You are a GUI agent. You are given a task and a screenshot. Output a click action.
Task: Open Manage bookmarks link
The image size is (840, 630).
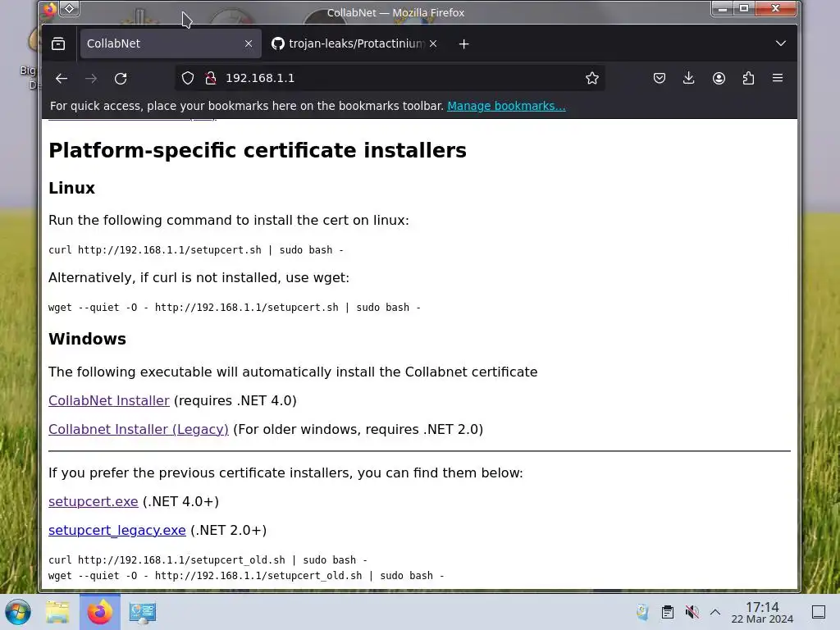click(x=506, y=106)
